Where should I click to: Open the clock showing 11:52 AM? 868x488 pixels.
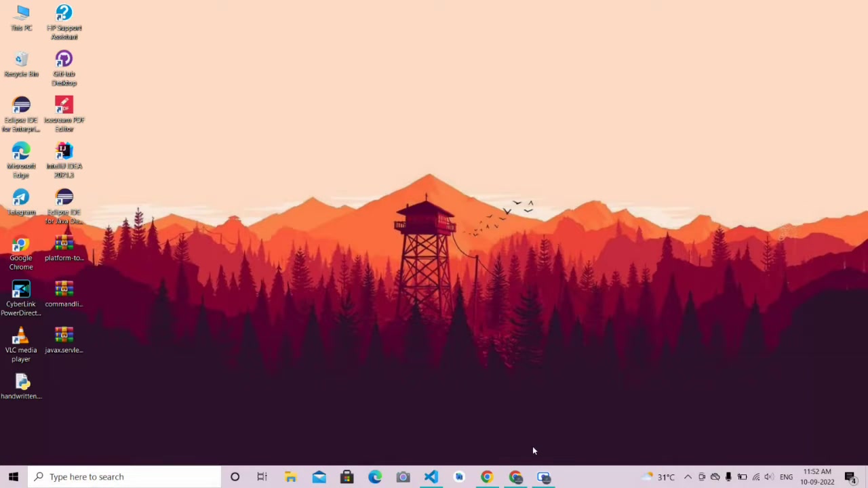[x=817, y=476]
